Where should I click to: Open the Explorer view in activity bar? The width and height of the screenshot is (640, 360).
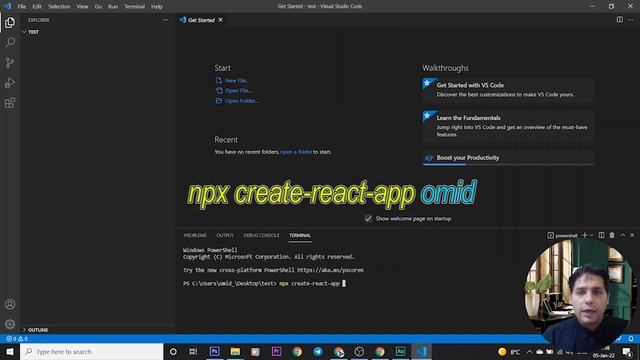[x=10, y=22]
